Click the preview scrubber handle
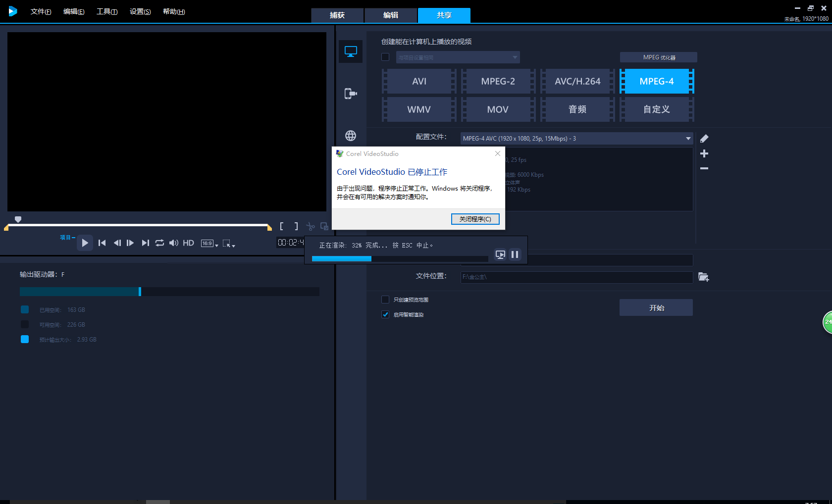The image size is (832, 504). point(18,219)
